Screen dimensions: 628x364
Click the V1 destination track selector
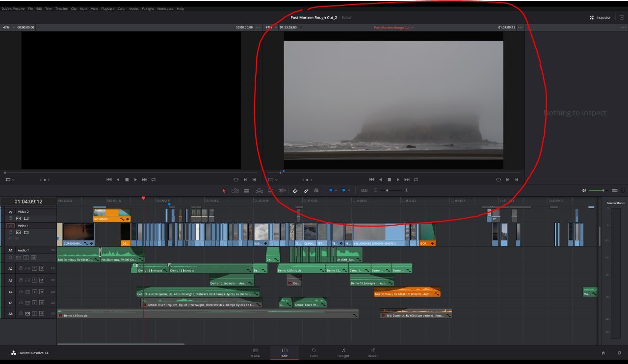click(x=10, y=226)
